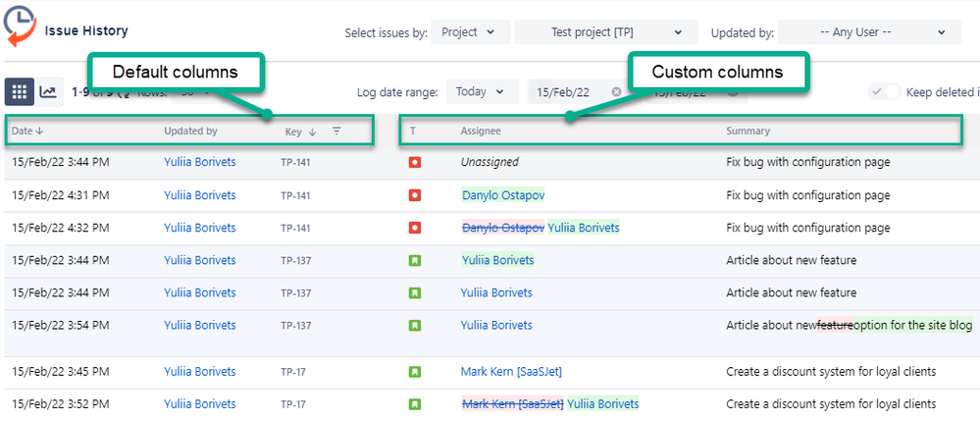Click the Issue History clock logo
980x421 pixels.
[20, 26]
